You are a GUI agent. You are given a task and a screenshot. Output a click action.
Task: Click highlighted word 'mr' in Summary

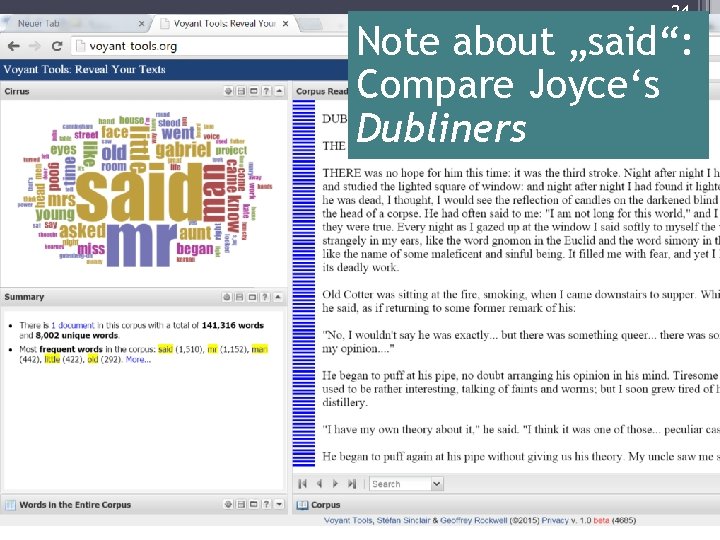(212, 349)
